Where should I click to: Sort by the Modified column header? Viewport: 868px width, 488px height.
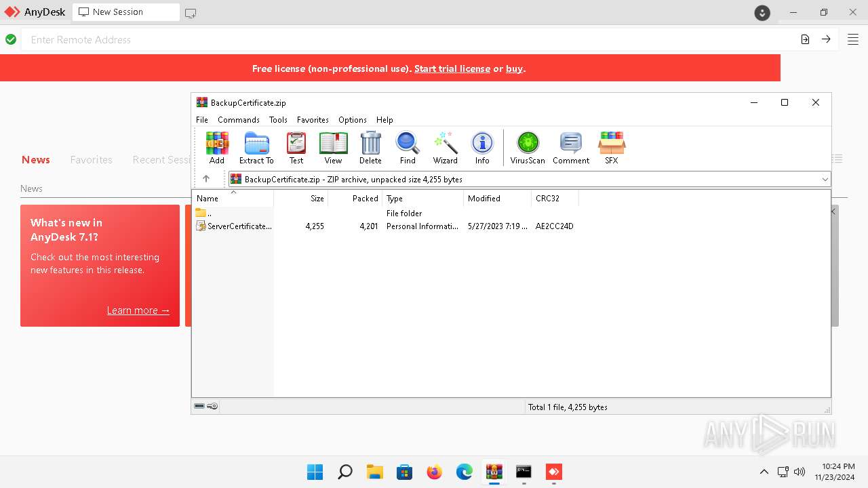(x=498, y=199)
